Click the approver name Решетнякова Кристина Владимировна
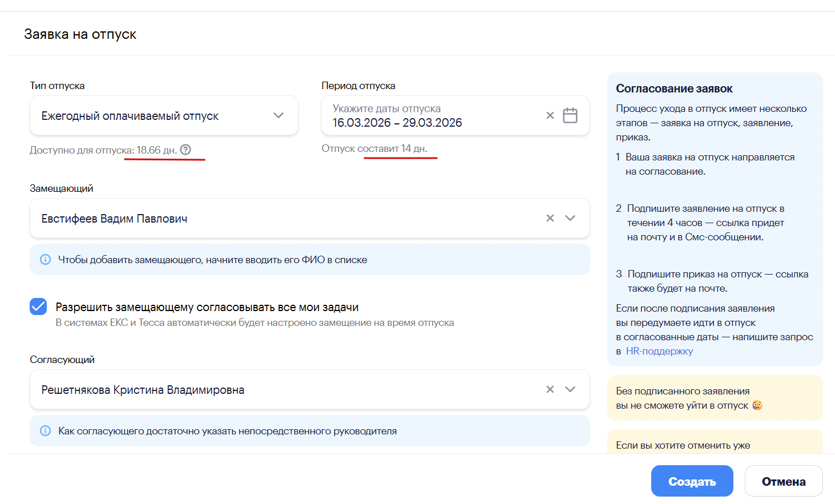This screenshot has width=835, height=504. coord(143,390)
